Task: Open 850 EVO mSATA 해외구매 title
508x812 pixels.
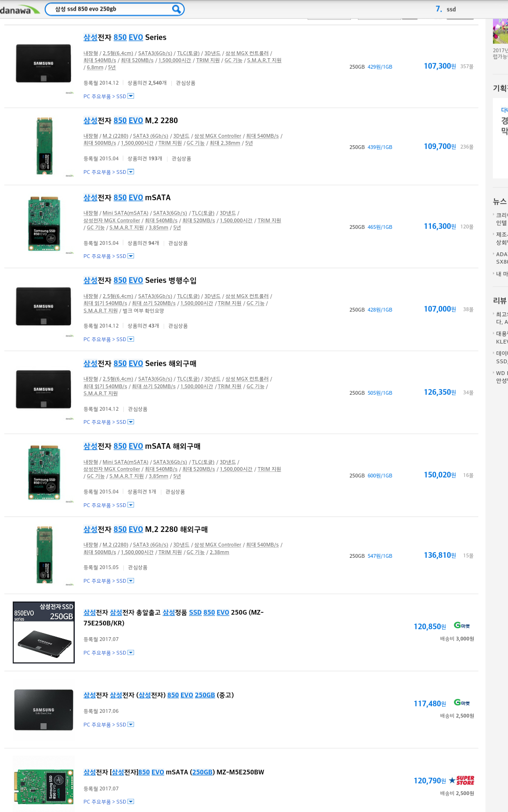Action: coord(142,446)
